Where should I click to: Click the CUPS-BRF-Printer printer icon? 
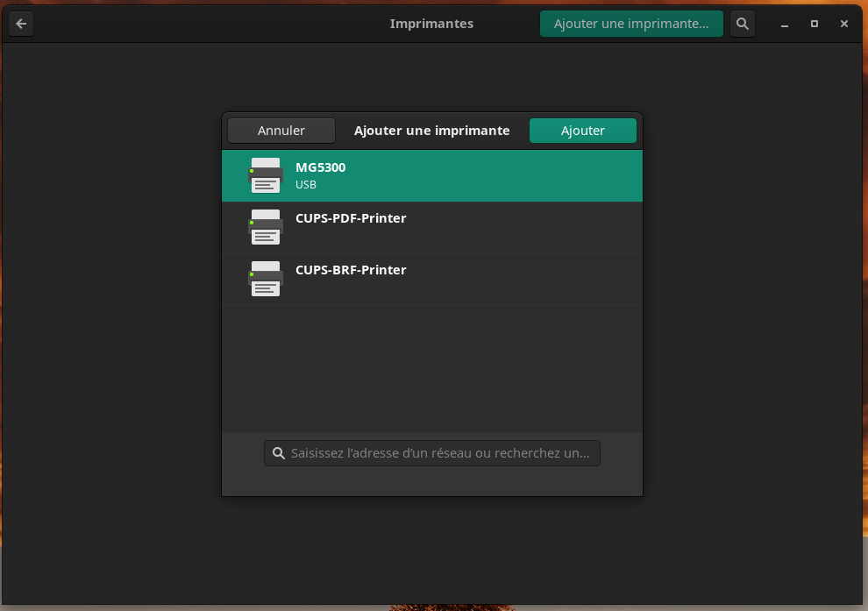point(266,279)
